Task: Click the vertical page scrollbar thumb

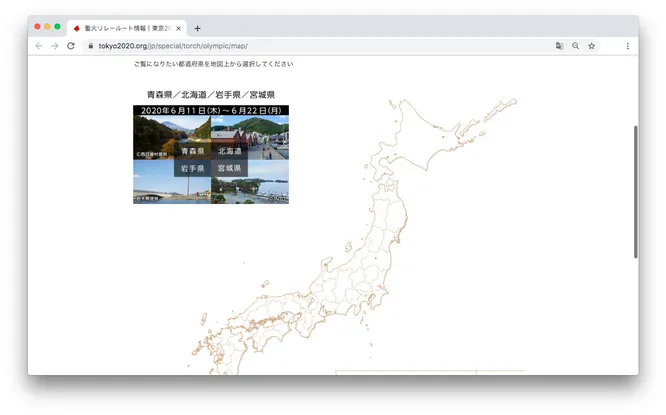Action: click(635, 192)
